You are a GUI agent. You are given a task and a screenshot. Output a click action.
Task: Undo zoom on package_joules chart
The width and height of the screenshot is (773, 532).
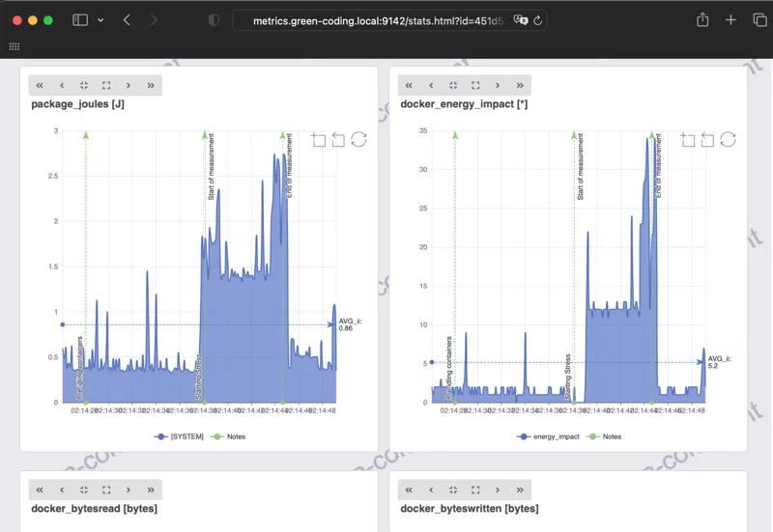pyautogui.click(x=338, y=140)
